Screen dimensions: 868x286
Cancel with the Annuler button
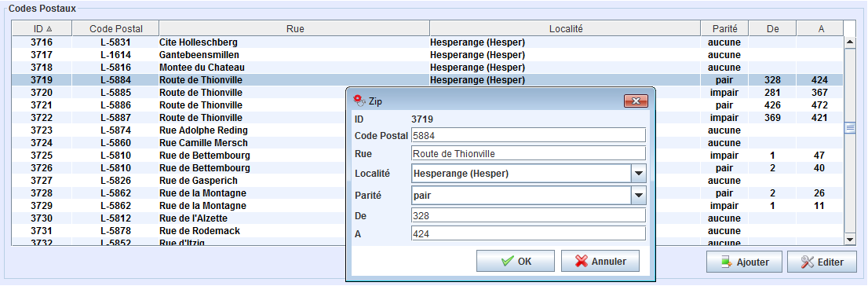600,262
